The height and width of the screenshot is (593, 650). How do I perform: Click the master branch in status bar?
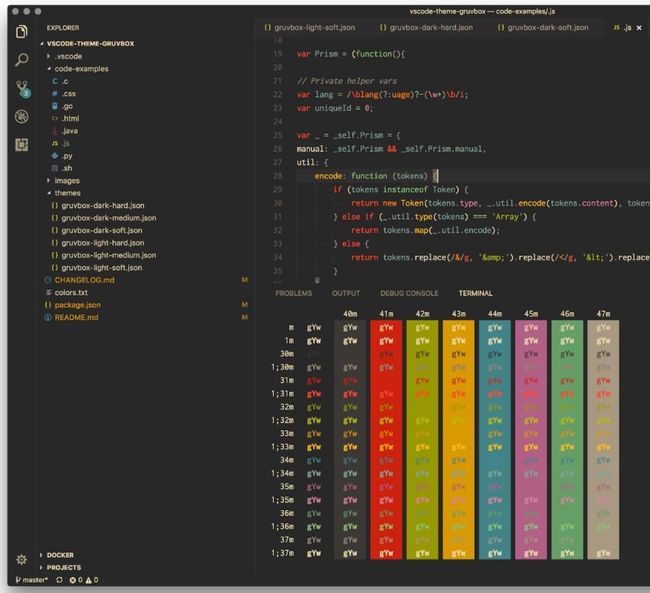(x=32, y=580)
